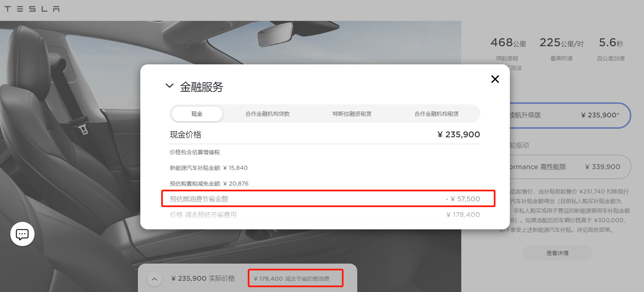This screenshot has width=644, height=292.
Task: Switch to 合作金融机构贷款 tab
Action: point(267,114)
